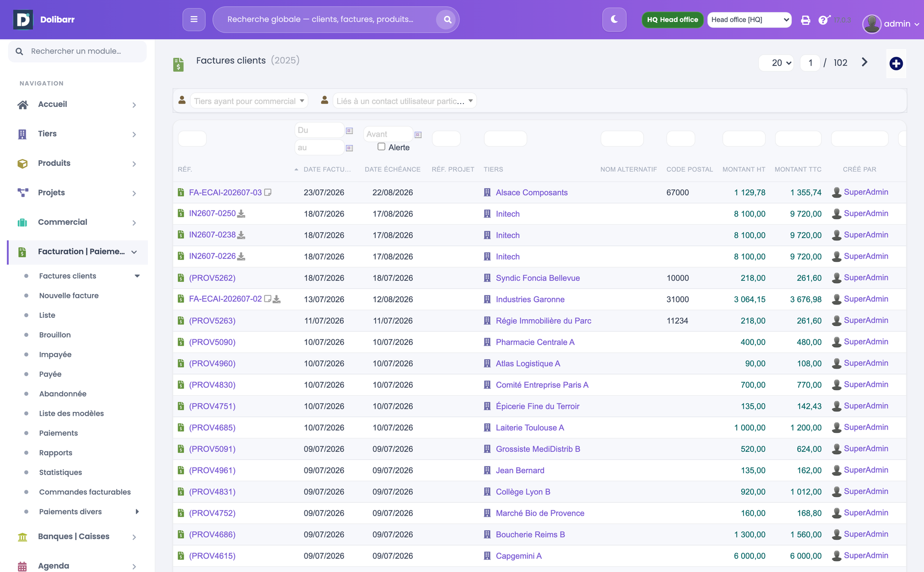Open draft invoice (PROV5262) link

click(x=212, y=278)
